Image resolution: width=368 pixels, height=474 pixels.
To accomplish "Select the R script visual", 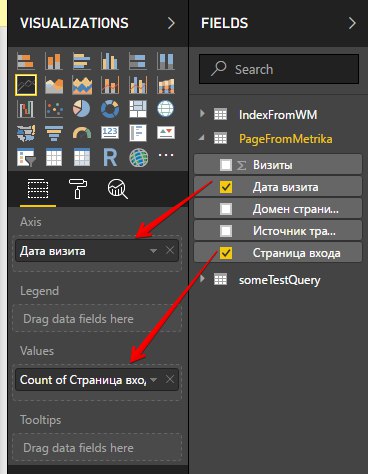I will pos(110,157).
